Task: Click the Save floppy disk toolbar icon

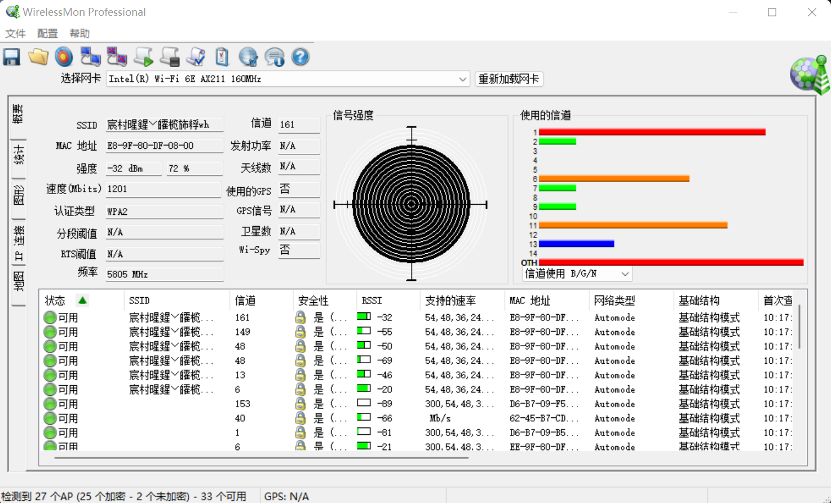Action: pos(12,57)
